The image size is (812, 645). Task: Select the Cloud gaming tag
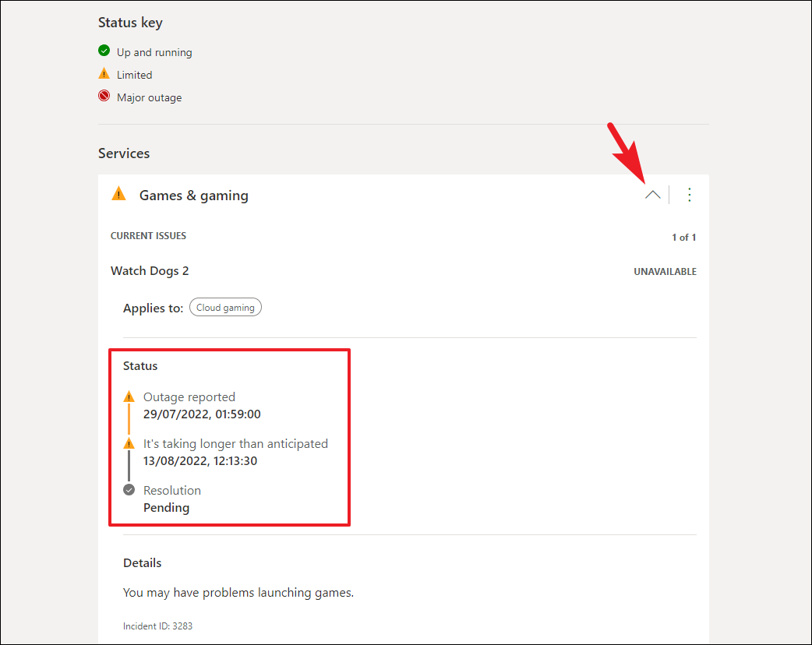click(225, 308)
